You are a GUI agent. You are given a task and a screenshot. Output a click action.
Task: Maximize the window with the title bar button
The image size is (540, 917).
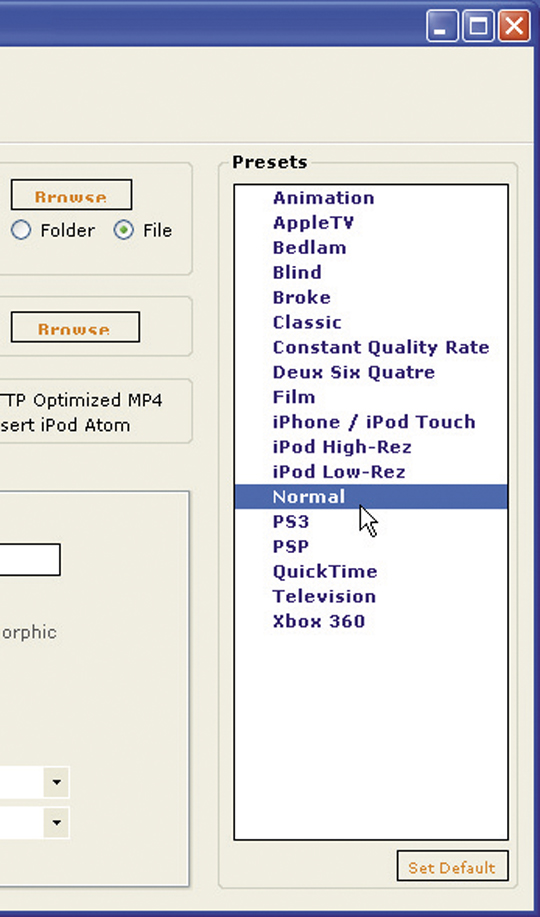(478, 26)
